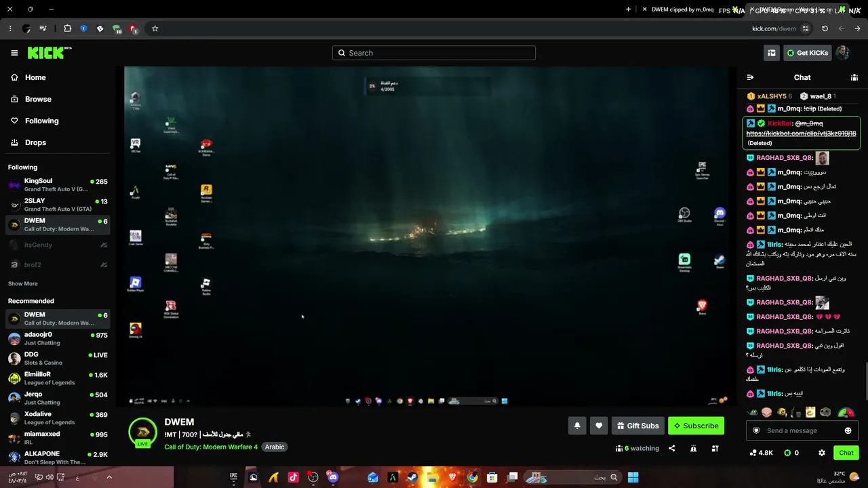
Task: Open Steam from the taskbar
Action: click(x=412, y=477)
